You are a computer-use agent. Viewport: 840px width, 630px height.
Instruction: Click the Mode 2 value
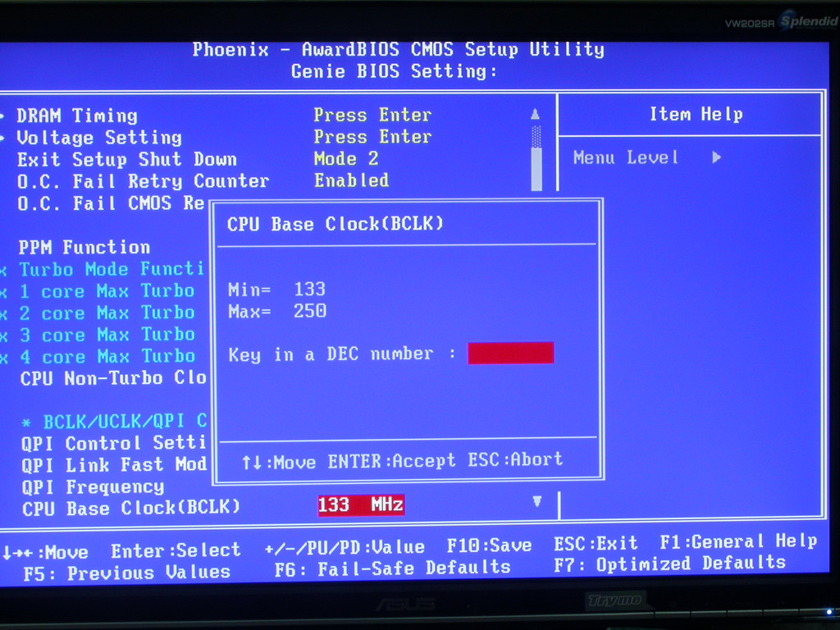pos(346,159)
